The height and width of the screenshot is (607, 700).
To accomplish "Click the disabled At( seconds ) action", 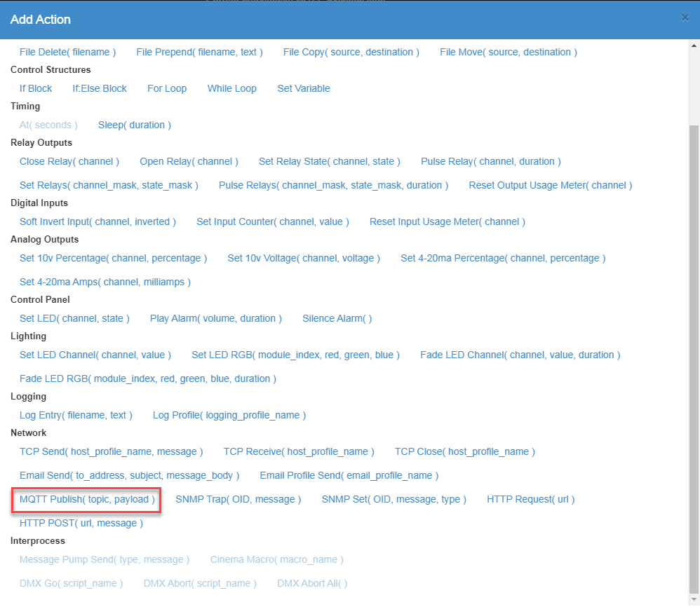I will click(48, 125).
